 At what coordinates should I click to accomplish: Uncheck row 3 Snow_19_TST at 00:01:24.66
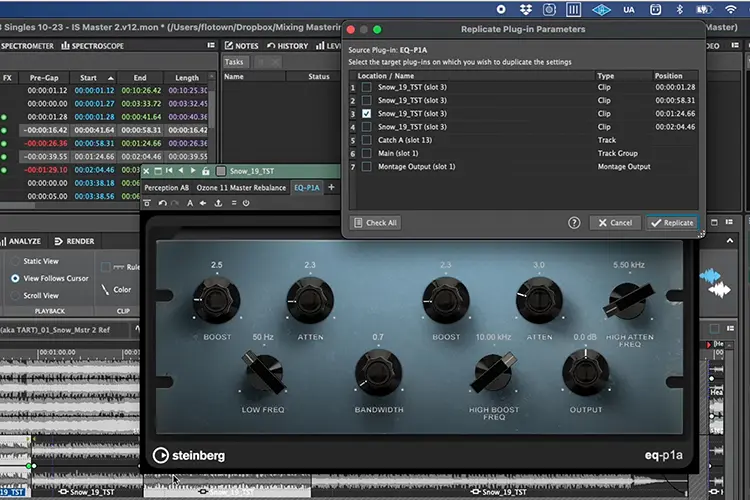click(366, 114)
